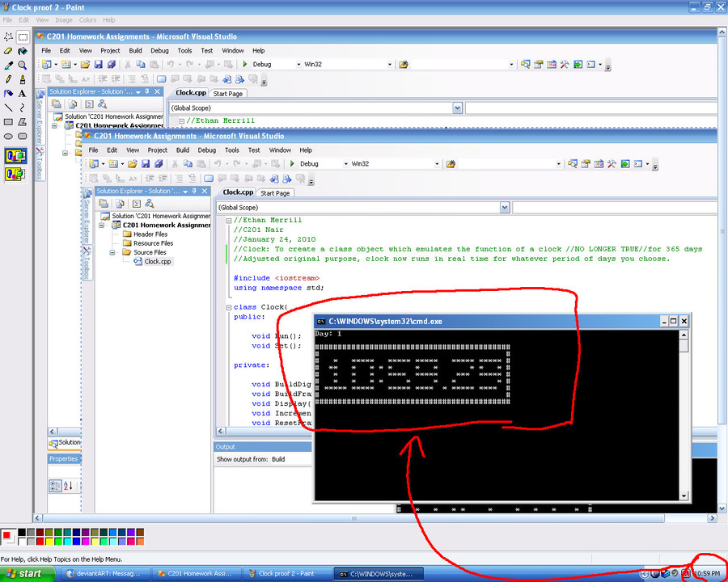Open Project menu in back Visual Studio window
Viewport: 728px width, 582px height.
(x=110, y=51)
